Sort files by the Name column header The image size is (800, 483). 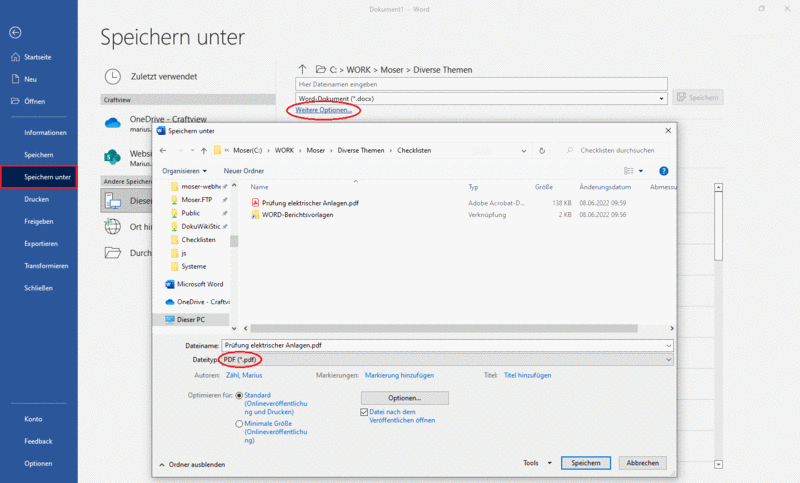point(259,187)
